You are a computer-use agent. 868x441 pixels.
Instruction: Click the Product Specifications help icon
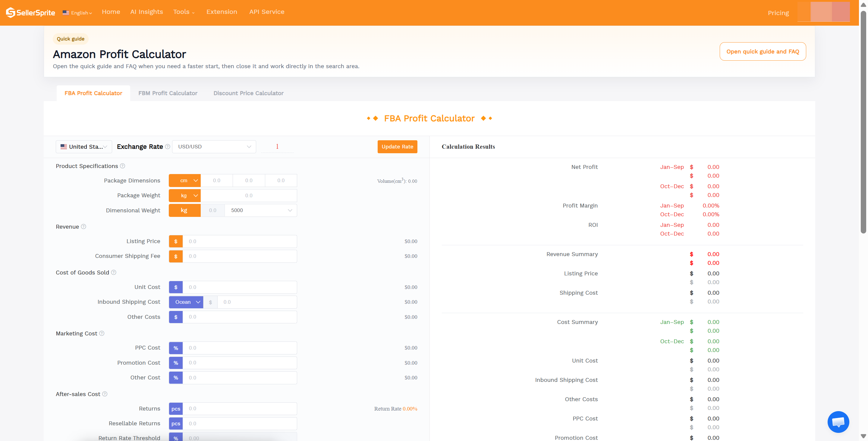coord(123,166)
